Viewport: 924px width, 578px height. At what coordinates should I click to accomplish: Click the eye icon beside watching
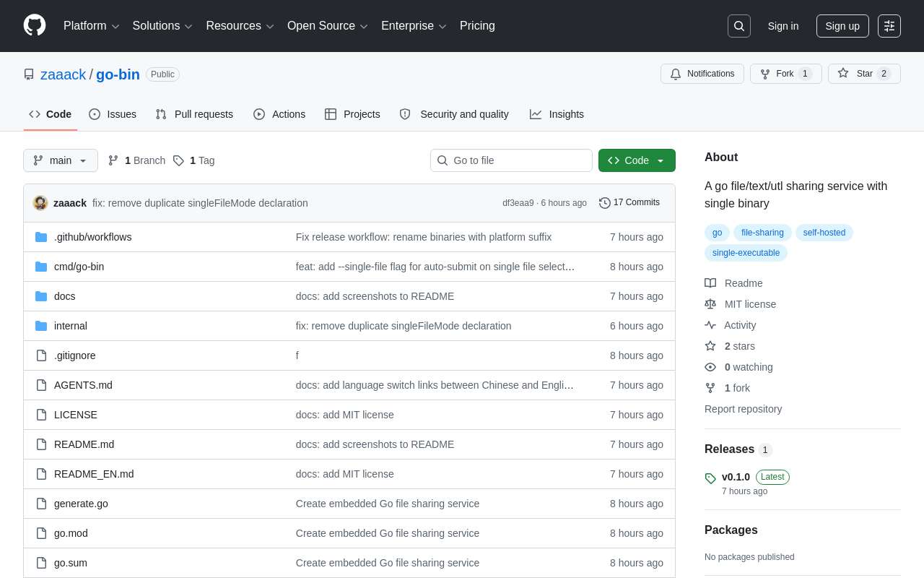[x=710, y=367]
